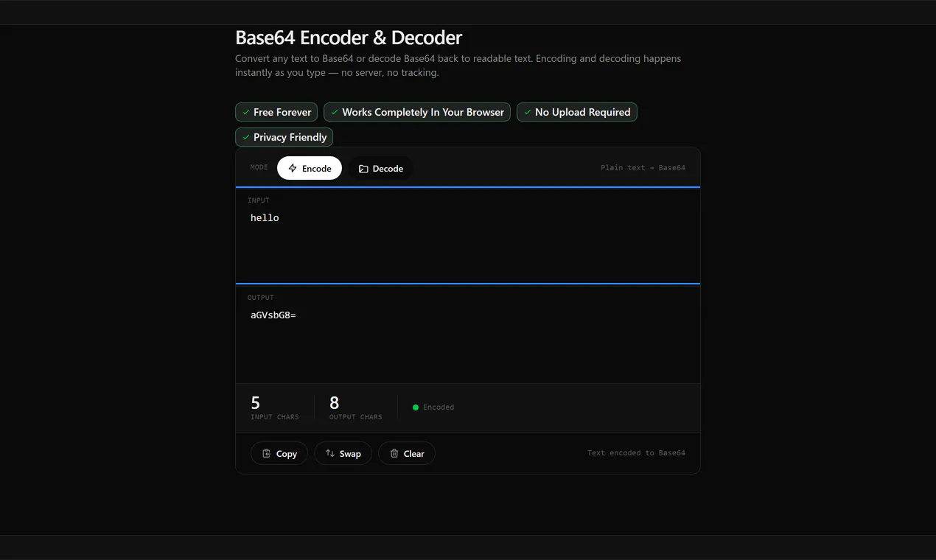Click the Privacy Friendly badge

pos(284,137)
